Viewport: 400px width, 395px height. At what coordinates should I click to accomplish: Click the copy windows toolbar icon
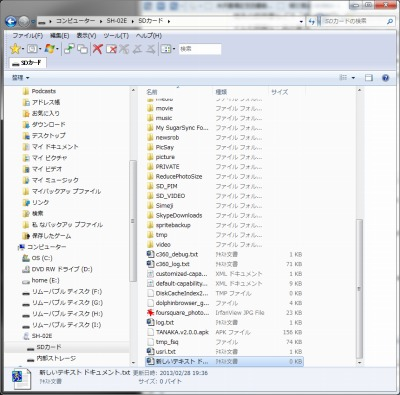click(82, 49)
